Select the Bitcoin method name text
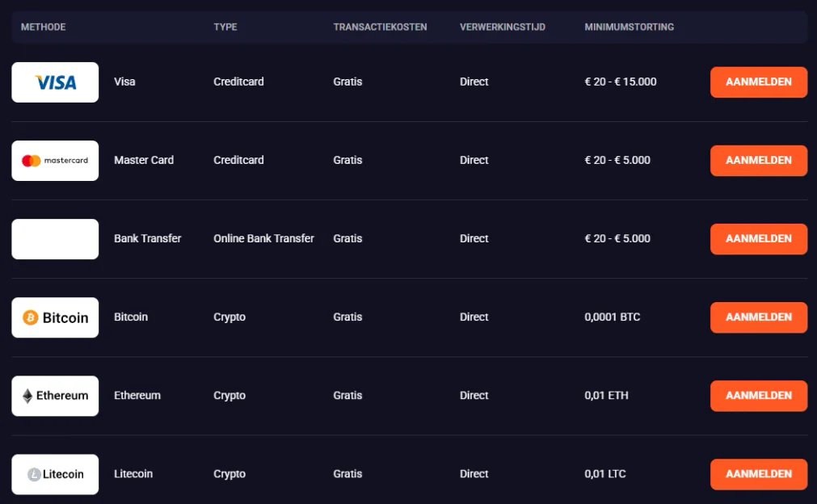The height and width of the screenshot is (504, 817). [131, 317]
